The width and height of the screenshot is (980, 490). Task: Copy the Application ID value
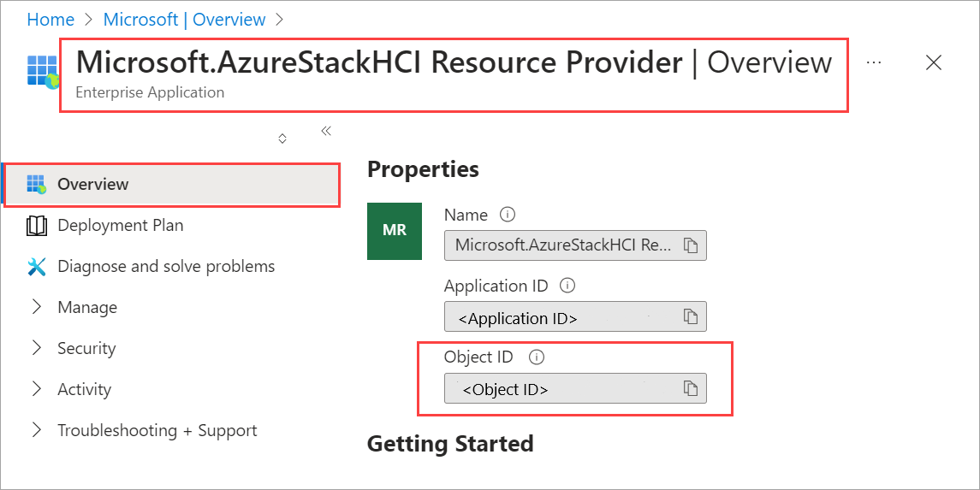691,317
